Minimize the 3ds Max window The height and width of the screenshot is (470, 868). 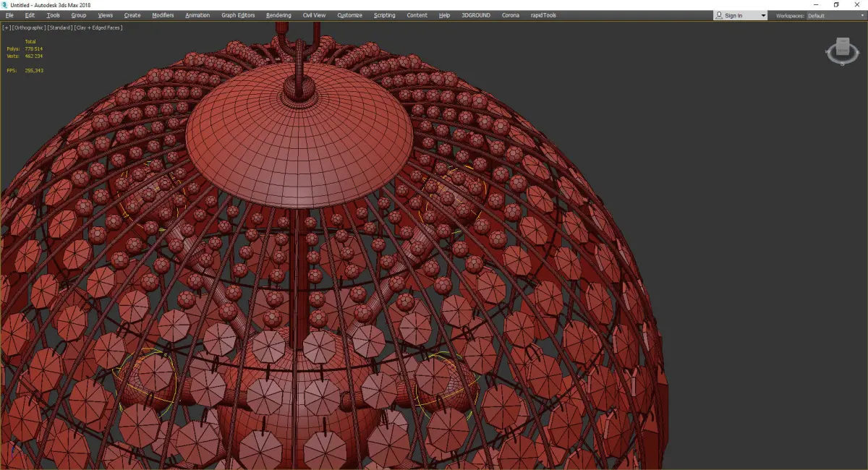[815, 4]
